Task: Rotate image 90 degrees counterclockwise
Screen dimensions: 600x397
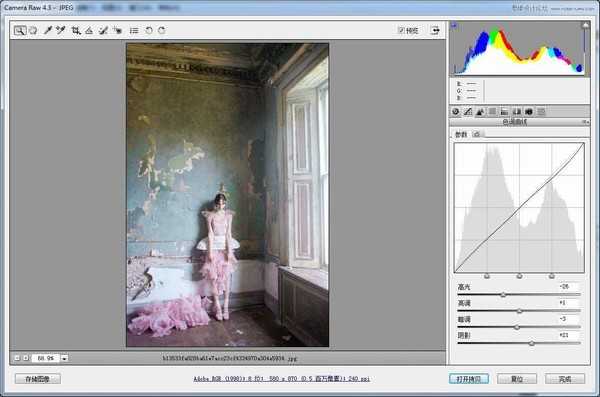Action: (148, 31)
